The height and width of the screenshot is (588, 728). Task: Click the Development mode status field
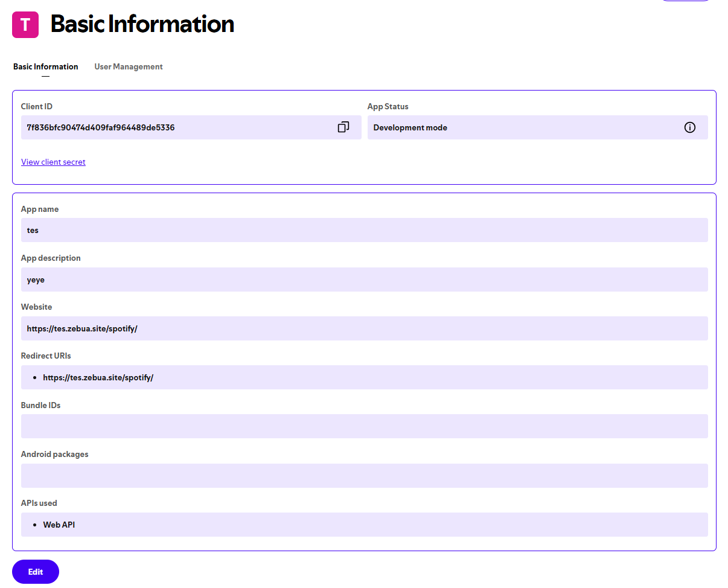tap(519, 127)
